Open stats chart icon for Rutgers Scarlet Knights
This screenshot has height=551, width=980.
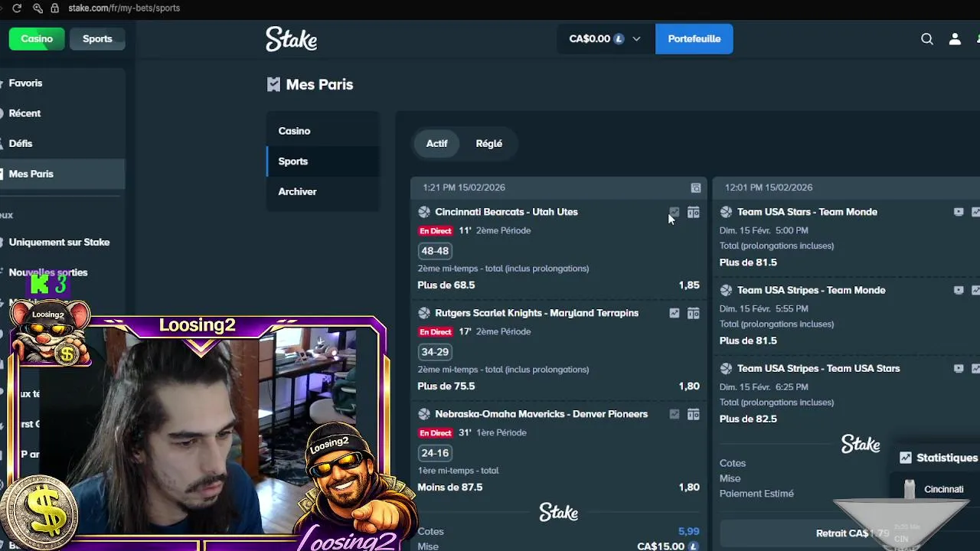coord(674,313)
